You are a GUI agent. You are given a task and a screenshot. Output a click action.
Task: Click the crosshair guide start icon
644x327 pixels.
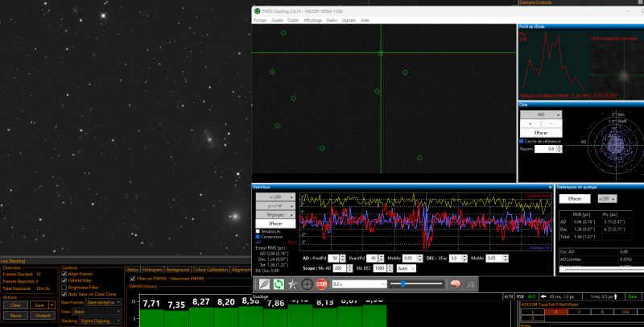tap(308, 284)
